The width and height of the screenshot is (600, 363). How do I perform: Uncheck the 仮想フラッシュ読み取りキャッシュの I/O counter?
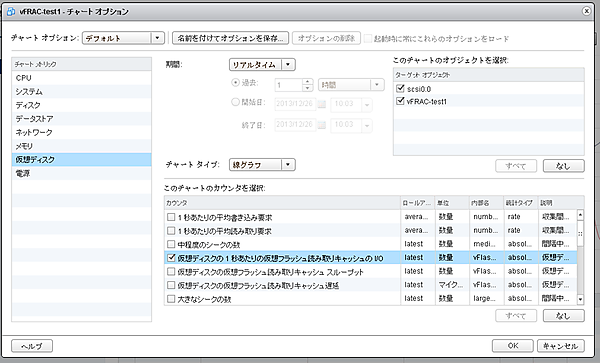(x=171, y=258)
